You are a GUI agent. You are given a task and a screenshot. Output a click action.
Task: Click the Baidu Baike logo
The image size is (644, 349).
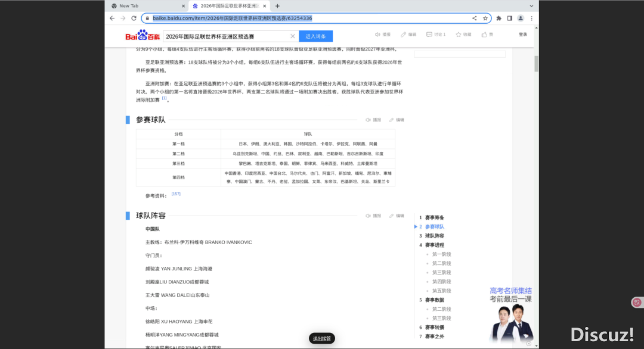click(x=143, y=36)
